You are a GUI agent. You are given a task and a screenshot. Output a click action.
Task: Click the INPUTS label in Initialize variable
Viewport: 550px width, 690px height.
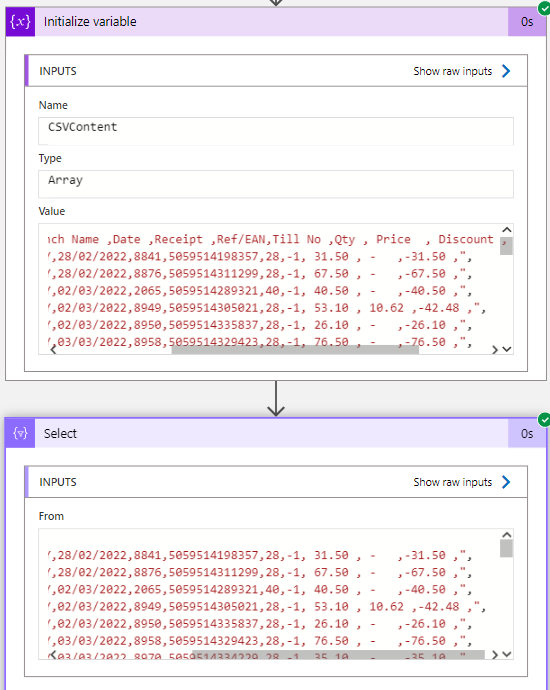tap(58, 71)
